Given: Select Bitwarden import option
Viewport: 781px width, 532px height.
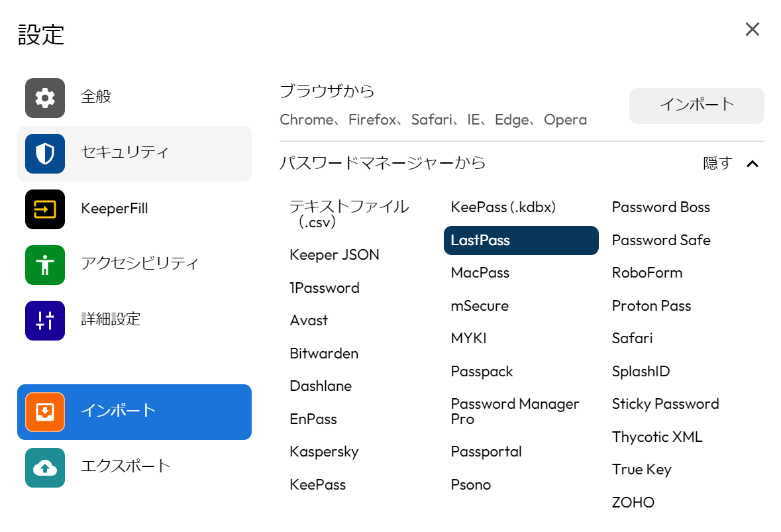Looking at the screenshot, I should 324,354.
